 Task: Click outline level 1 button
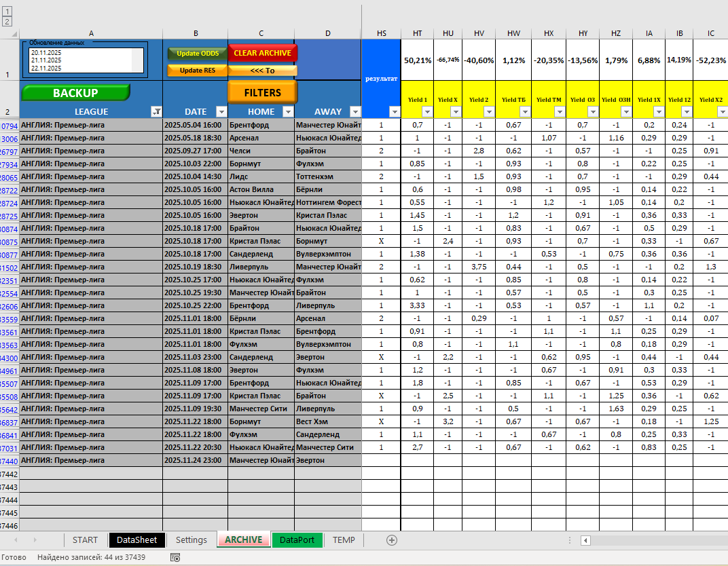tap(7, 12)
